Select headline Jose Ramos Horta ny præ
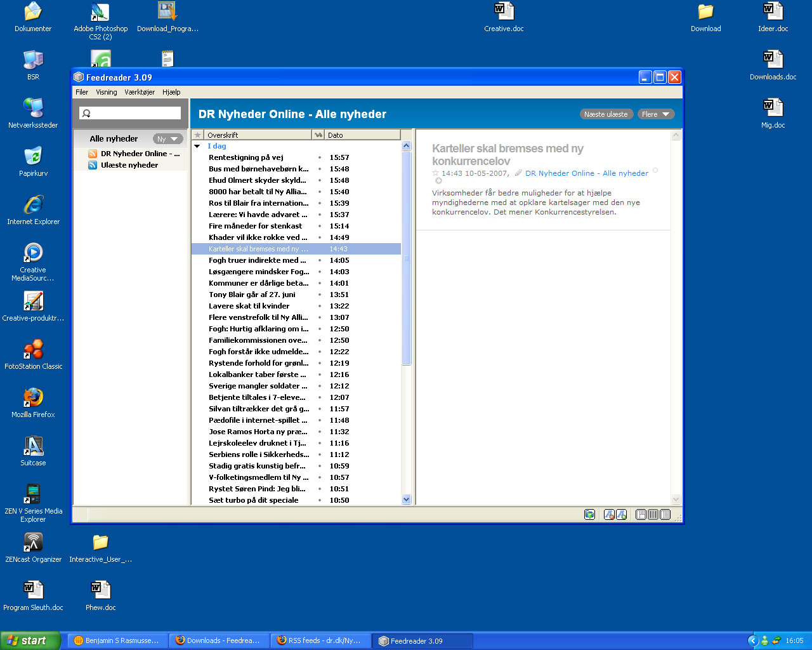This screenshot has height=650, width=812. (x=258, y=432)
